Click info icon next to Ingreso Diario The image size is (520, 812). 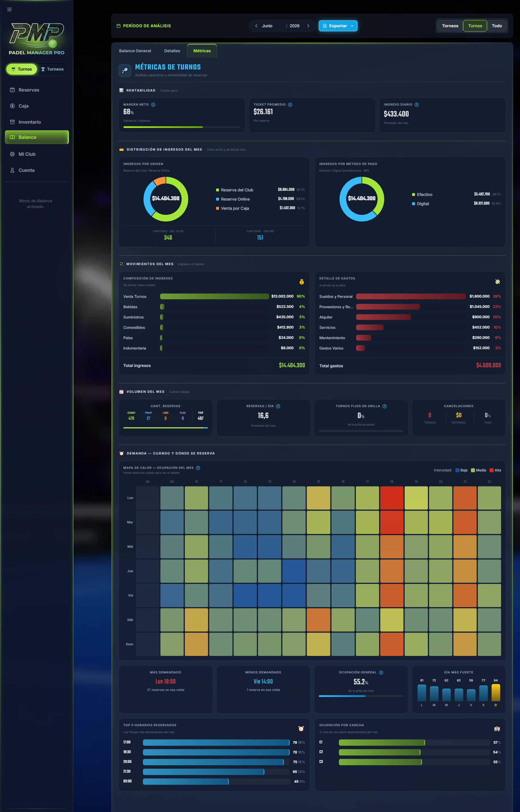pos(417,105)
